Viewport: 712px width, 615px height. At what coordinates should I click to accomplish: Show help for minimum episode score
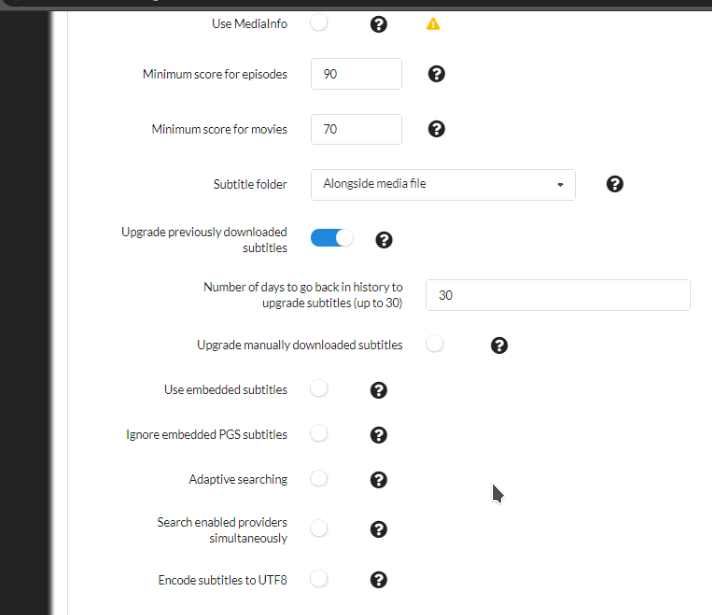tap(436, 74)
